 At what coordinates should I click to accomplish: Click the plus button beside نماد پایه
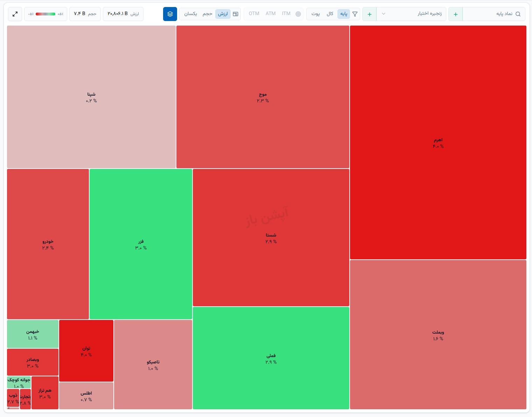tap(456, 14)
